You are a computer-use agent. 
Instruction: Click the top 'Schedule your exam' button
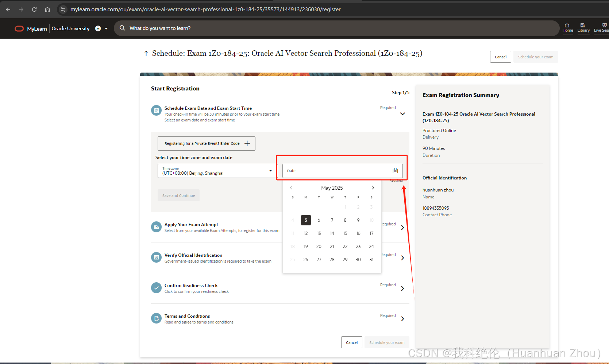click(x=536, y=57)
